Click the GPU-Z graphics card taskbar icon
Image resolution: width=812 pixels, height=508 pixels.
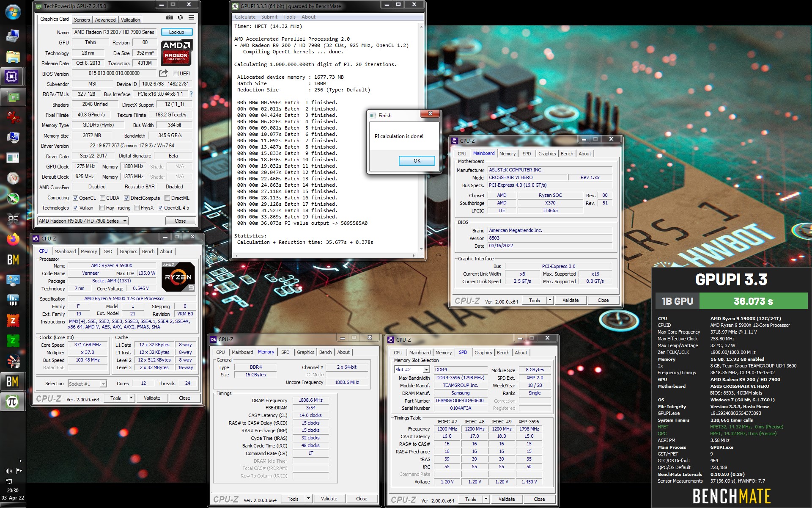click(13, 97)
